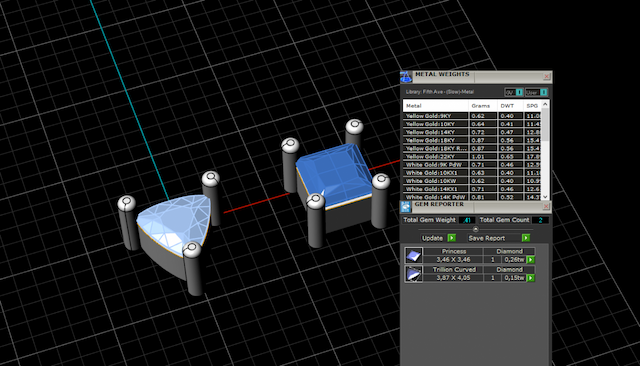The image size is (640, 366).
Task: Sort by the DWT column header
Action: click(x=511, y=106)
